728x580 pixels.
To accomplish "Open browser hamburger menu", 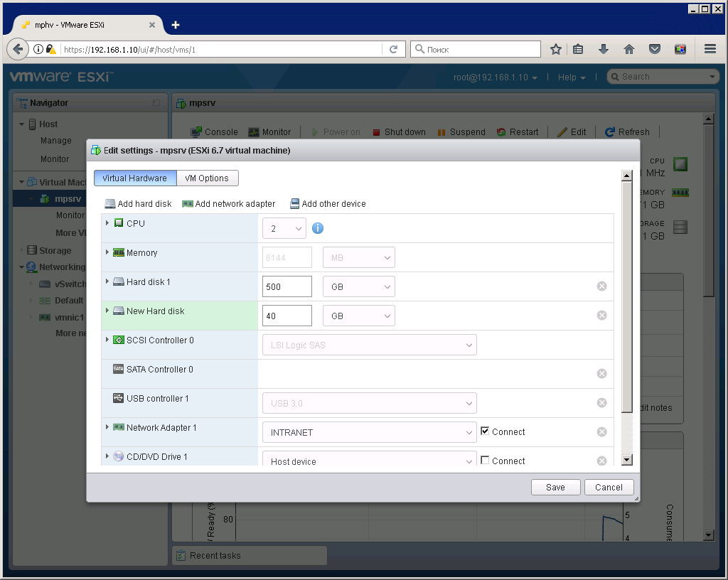I will point(710,49).
